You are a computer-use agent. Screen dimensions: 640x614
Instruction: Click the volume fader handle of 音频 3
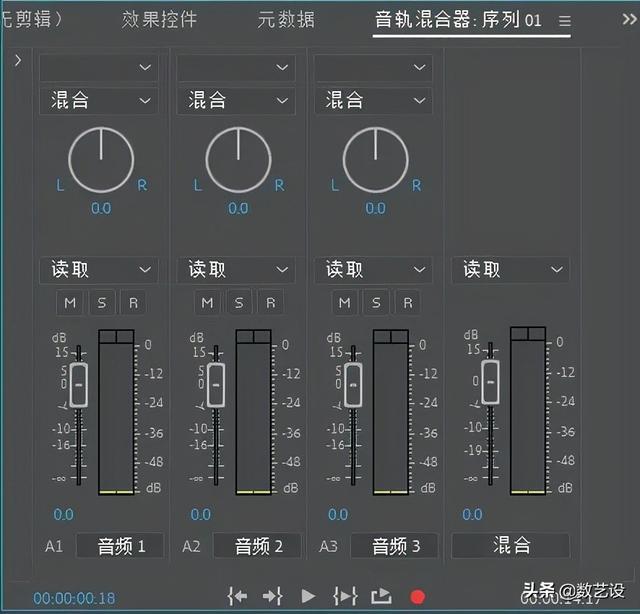point(353,385)
